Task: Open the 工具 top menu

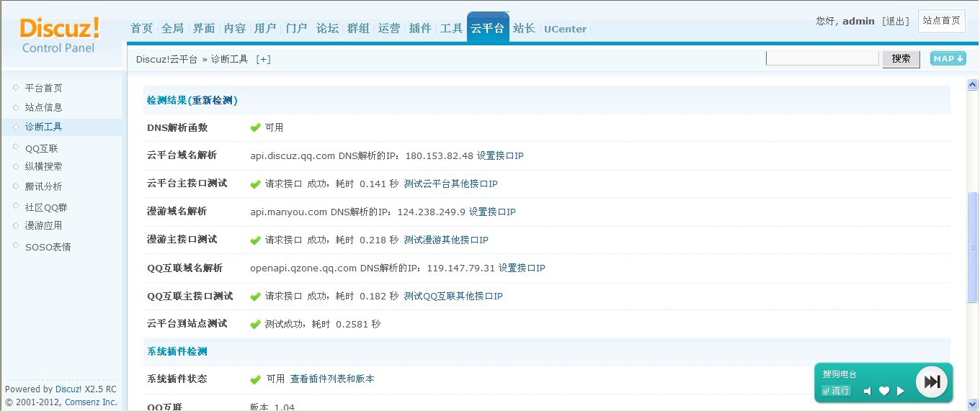Action: coord(451,29)
